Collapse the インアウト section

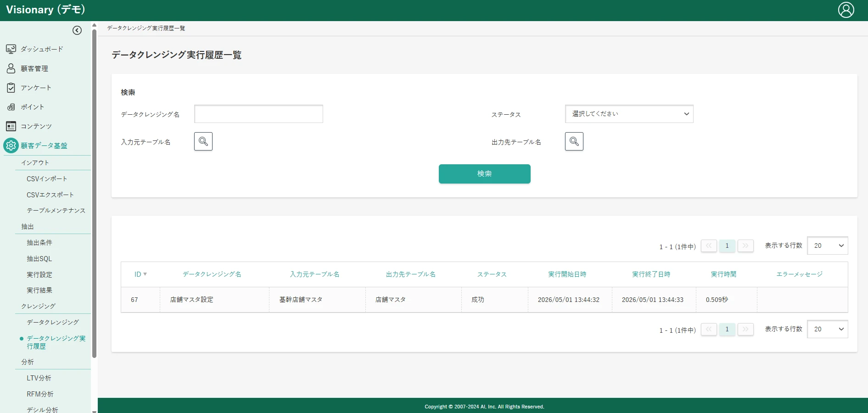(35, 162)
